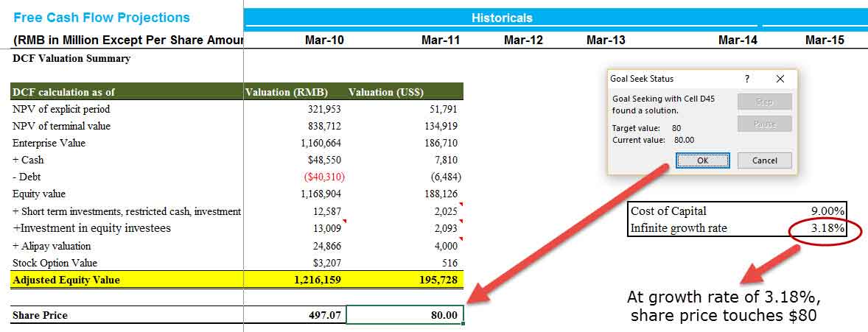Click the greyed-out Step button
This screenshot has height=332, width=868.
(x=765, y=102)
